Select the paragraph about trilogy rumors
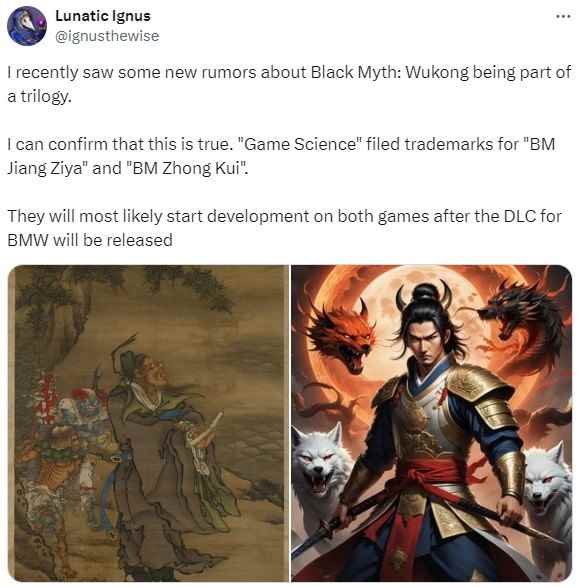 pos(289,84)
